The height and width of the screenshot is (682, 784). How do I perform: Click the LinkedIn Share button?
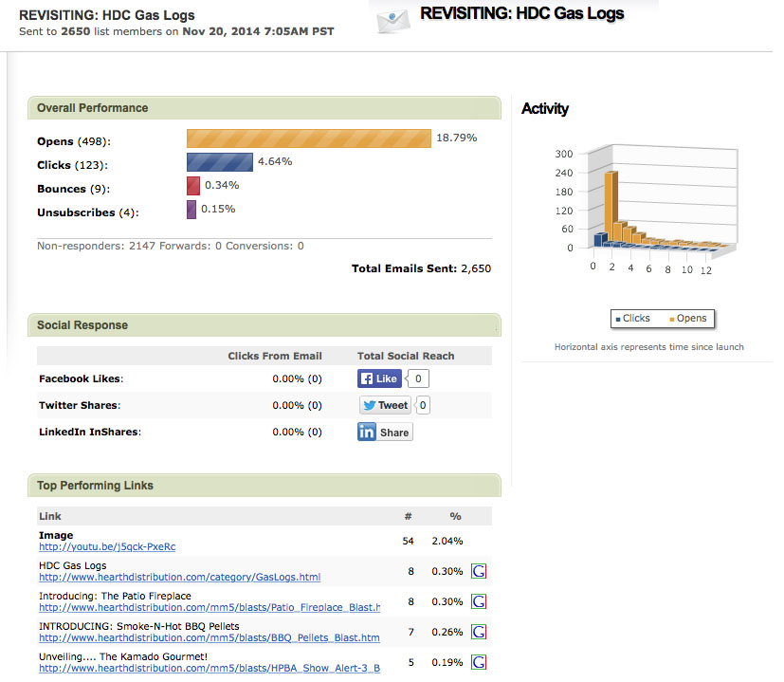pyautogui.click(x=385, y=432)
